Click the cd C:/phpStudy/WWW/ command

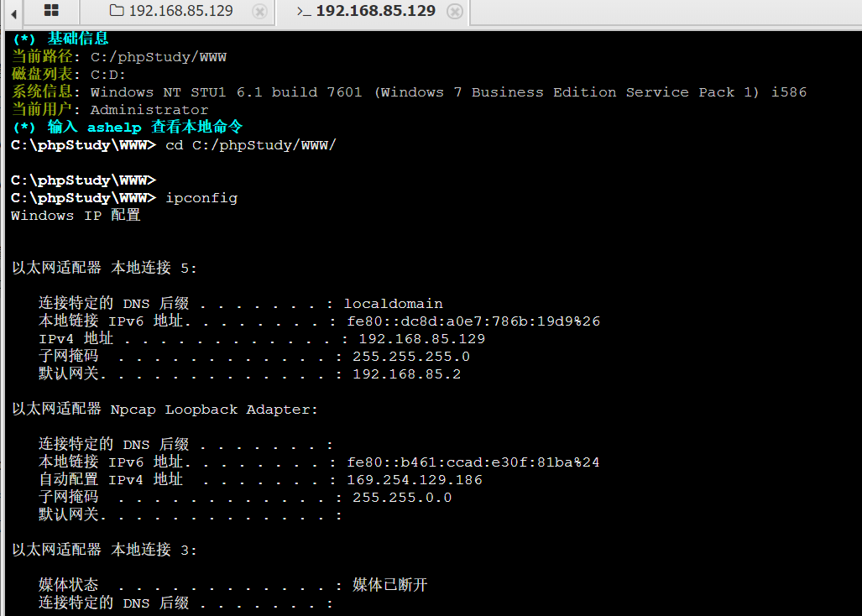251,145
